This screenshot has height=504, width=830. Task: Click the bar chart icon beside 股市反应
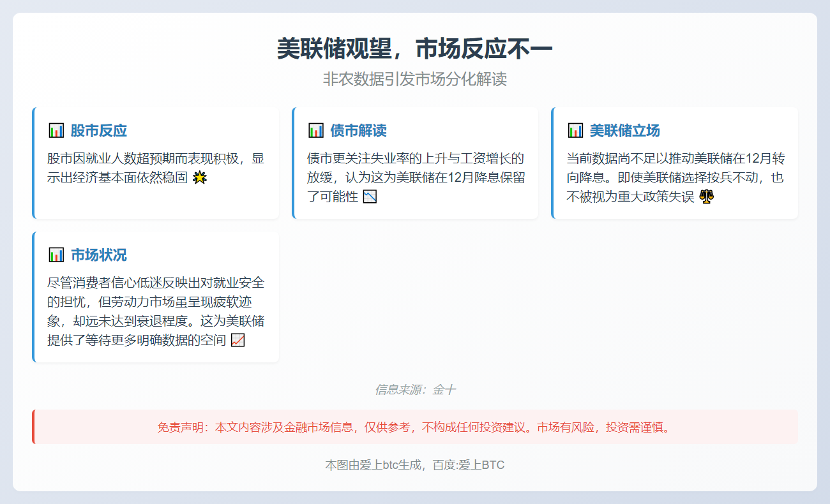click(56, 130)
